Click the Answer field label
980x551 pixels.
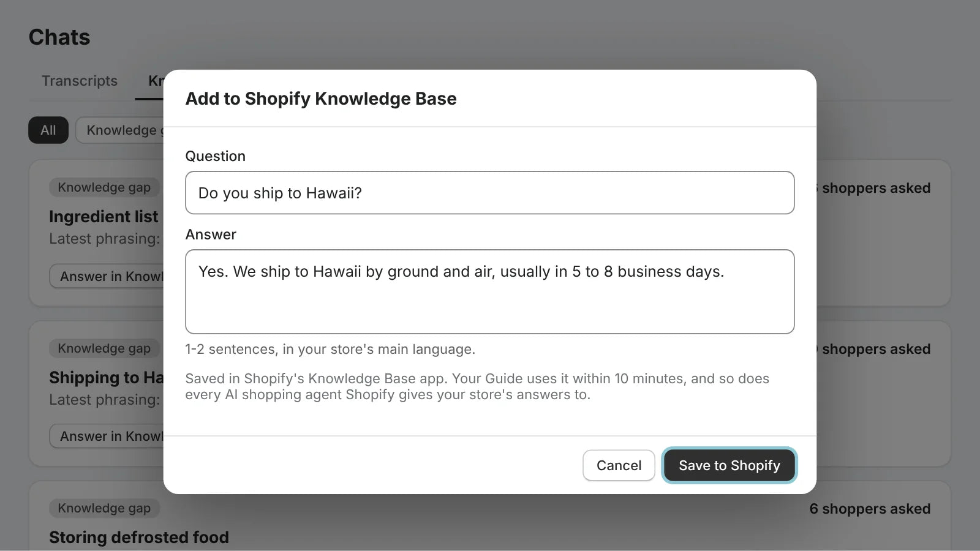[x=211, y=234]
